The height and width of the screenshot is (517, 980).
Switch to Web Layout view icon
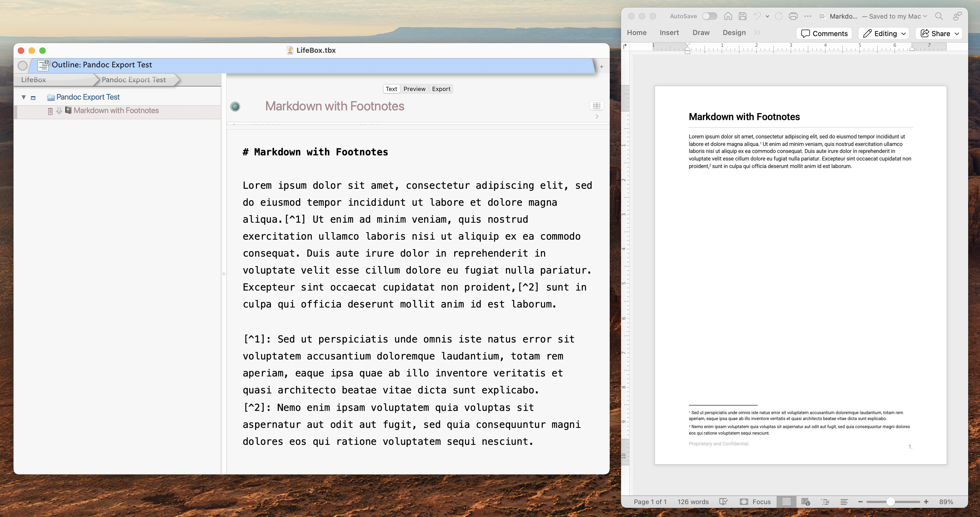tap(805, 501)
